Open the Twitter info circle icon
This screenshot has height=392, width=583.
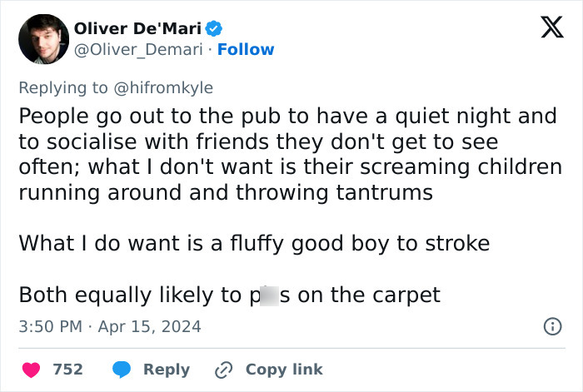[x=551, y=326]
